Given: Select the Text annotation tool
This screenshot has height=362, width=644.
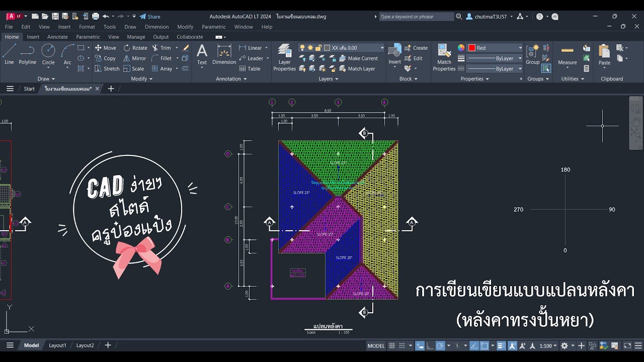Looking at the screenshot, I should [x=202, y=54].
